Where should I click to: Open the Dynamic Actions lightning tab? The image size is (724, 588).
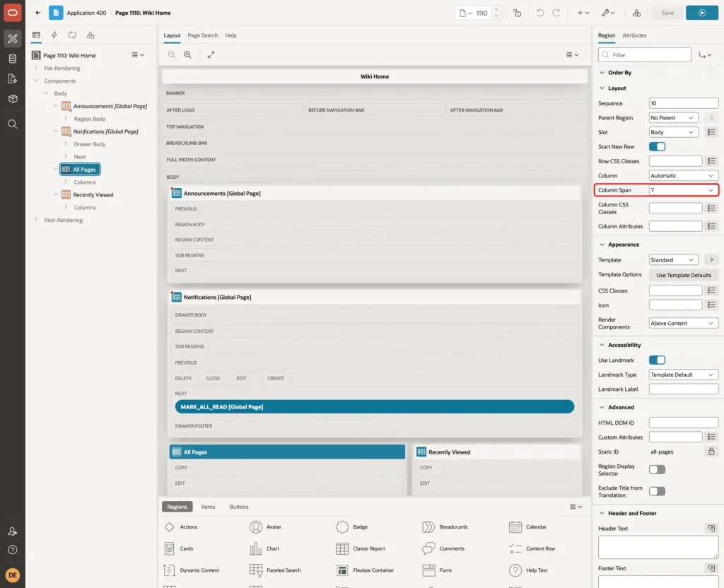(x=54, y=35)
